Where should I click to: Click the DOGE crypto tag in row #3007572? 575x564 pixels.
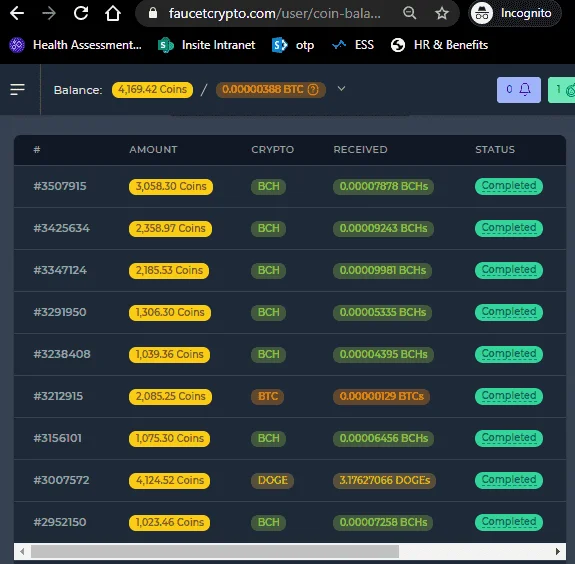[x=272, y=480]
